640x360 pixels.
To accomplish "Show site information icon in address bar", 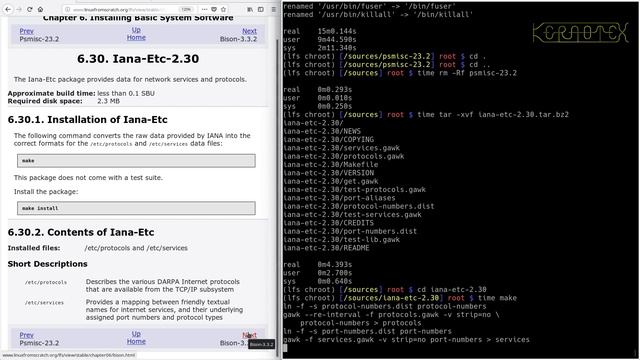I will (x=68, y=9).
